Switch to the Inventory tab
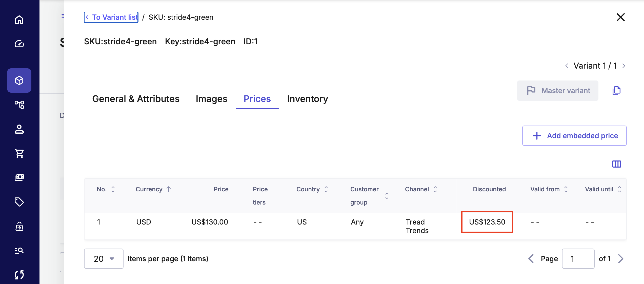This screenshot has width=644, height=284. tap(307, 99)
